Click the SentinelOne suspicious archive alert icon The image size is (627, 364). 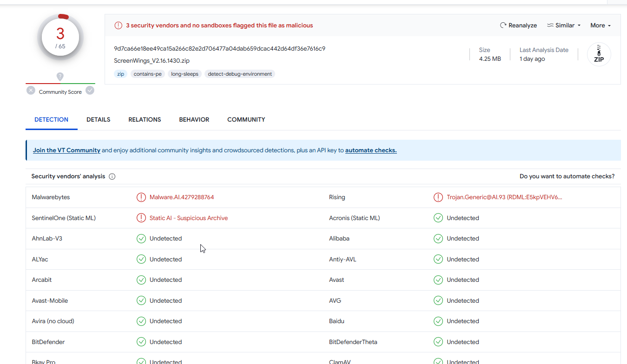pyautogui.click(x=141, y=218)
